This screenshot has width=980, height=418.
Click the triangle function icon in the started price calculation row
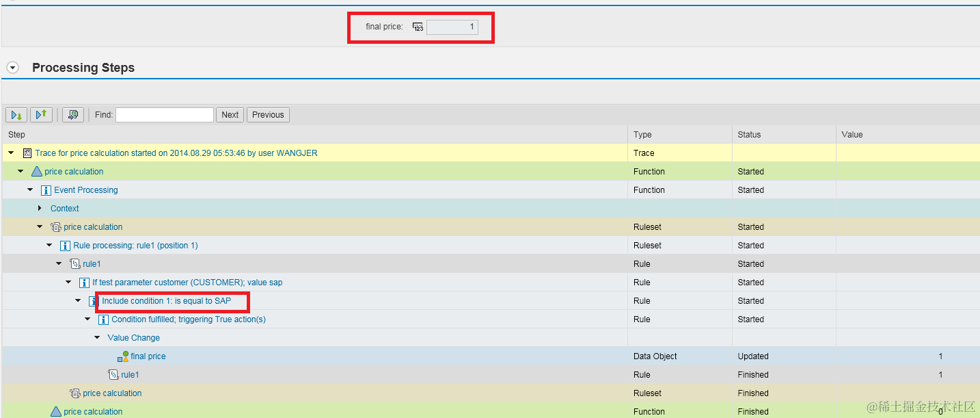point(37,172)
